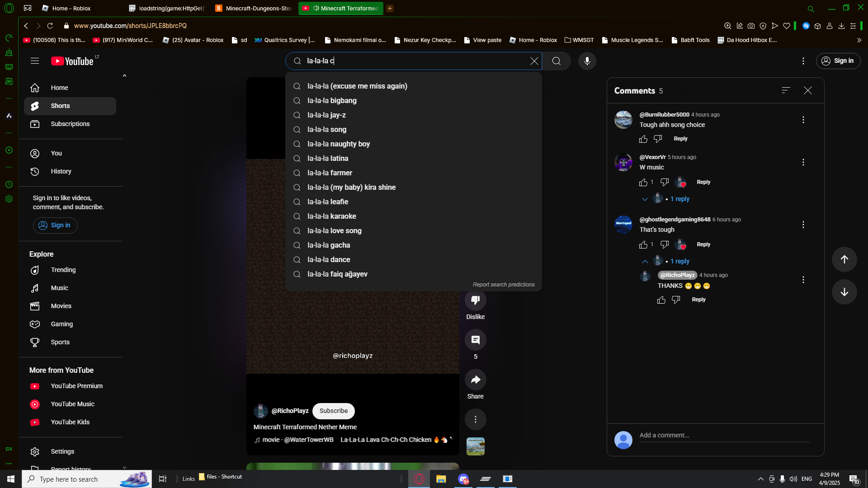This screenshot has height=488, width=868.
Task: Dislike the 'That's tough' comment
Action: (665, 244)
